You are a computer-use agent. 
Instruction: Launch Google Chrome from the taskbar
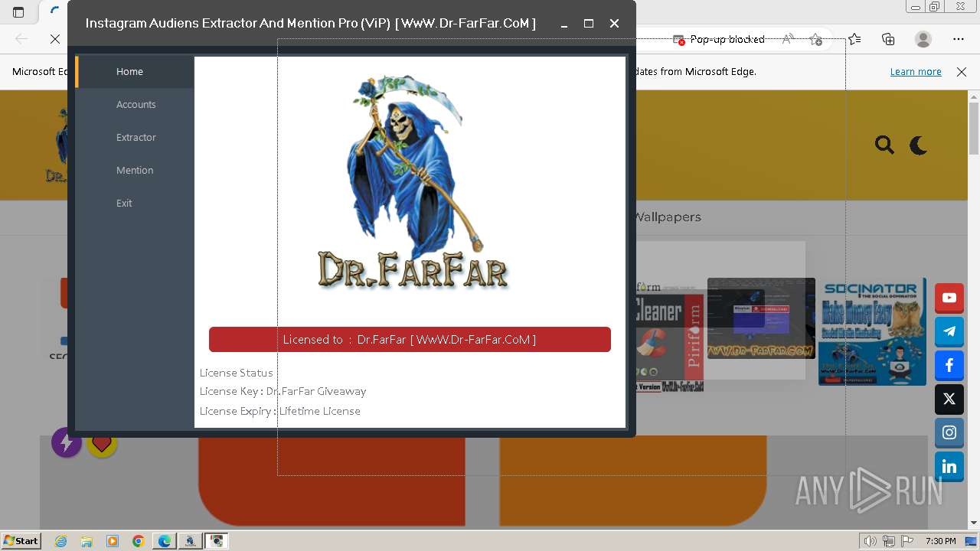tap(139, 541)
